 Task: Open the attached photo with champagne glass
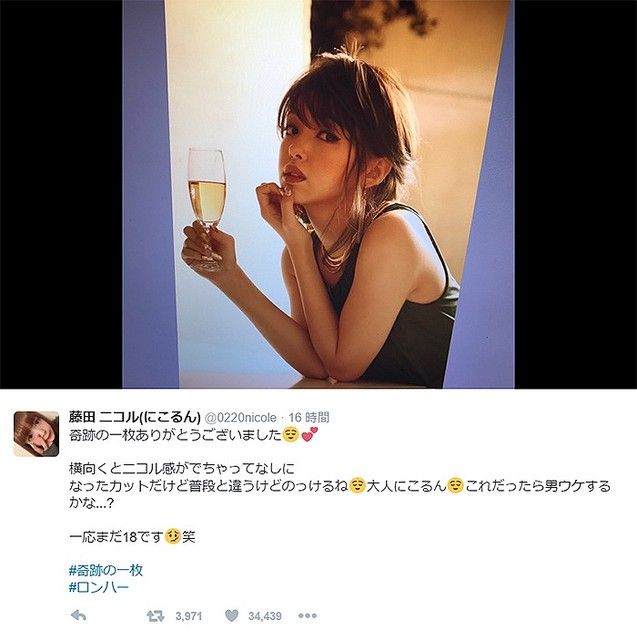318,194
